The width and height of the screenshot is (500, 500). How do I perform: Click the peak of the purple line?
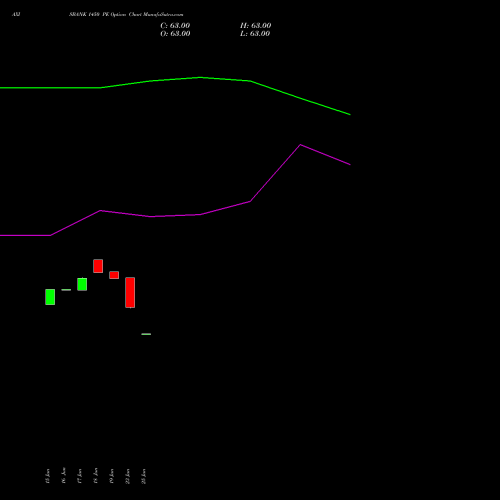click(x=300, y=145)
